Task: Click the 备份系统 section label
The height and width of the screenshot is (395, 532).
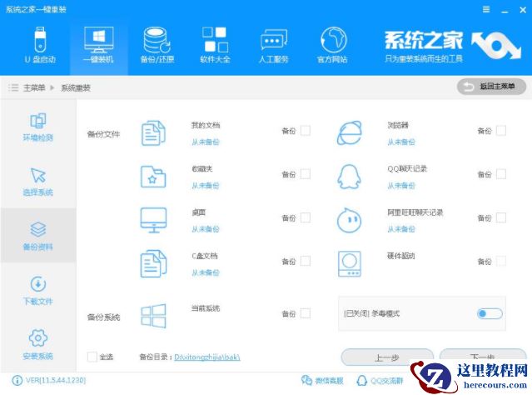Action: tap(103, 317)
